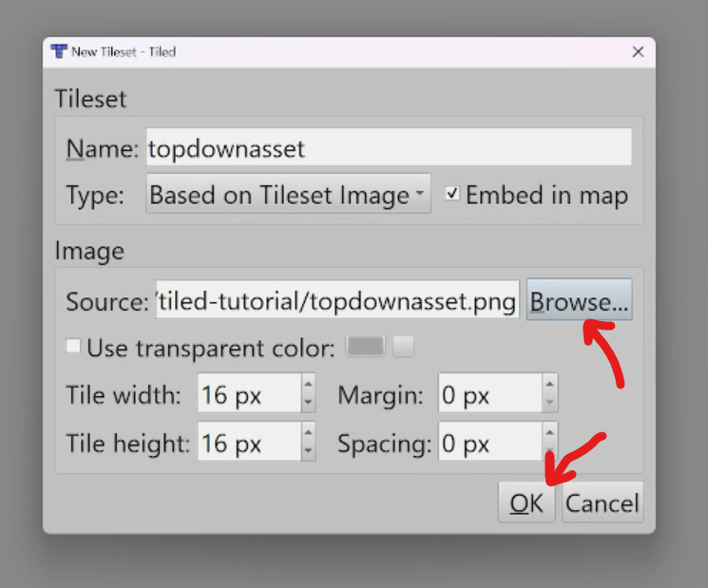Enable Use transparent color checkbox
Viewport: 708px width, 588px height.
(x=73, y=347)
